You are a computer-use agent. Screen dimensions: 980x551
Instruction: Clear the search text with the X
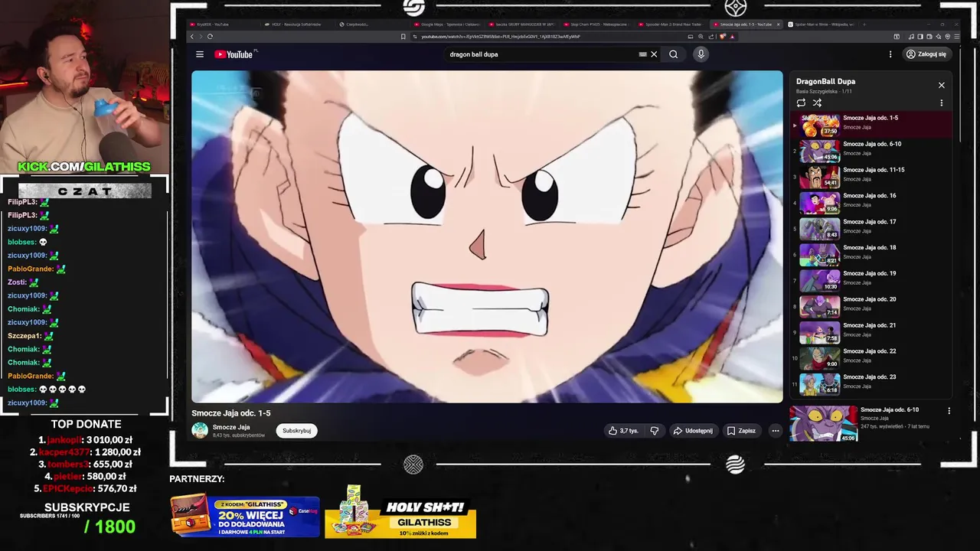[654, 54]
